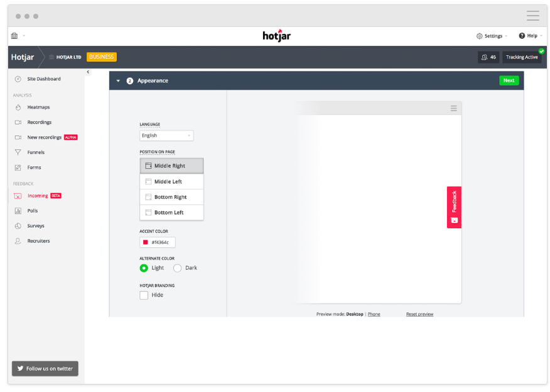Click the hotjar logo in header
Screen dimensions: 550x392
tap(277, 35)
